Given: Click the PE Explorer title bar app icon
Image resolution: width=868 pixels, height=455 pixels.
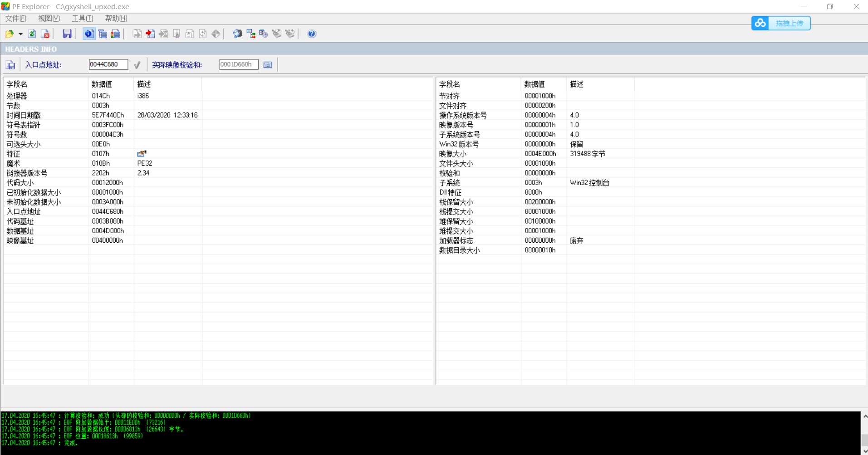Looking at the screenshot, I should 5,6.
